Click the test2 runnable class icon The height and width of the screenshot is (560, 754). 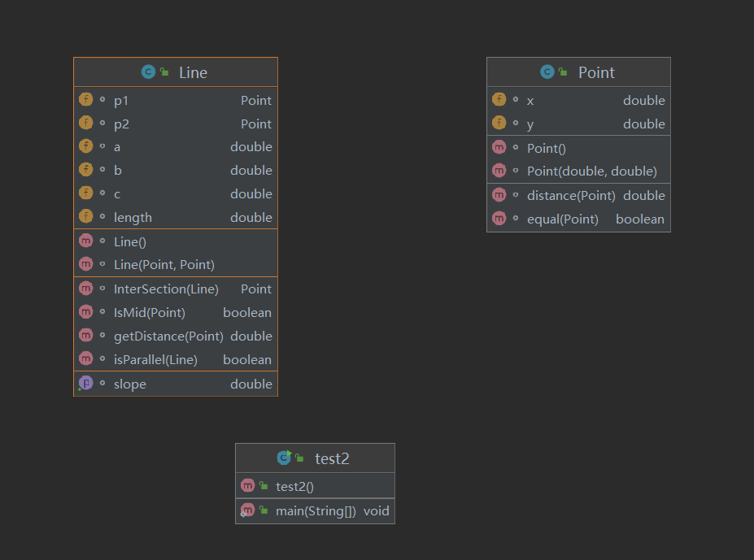pos(284,458)
